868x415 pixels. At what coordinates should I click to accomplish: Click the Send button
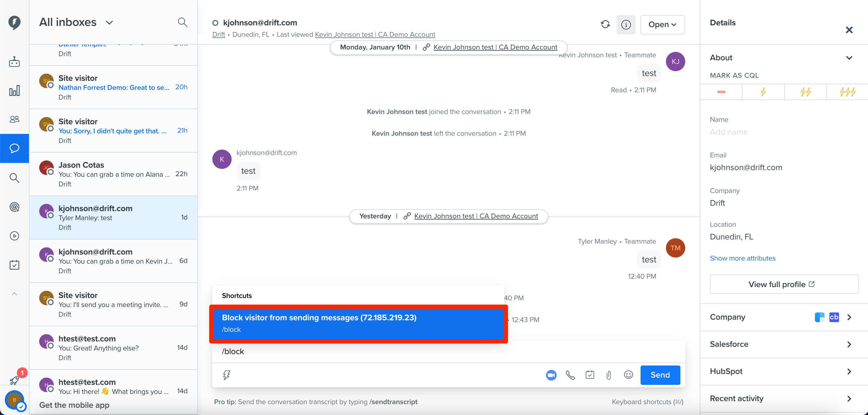[x=660, y=375]
